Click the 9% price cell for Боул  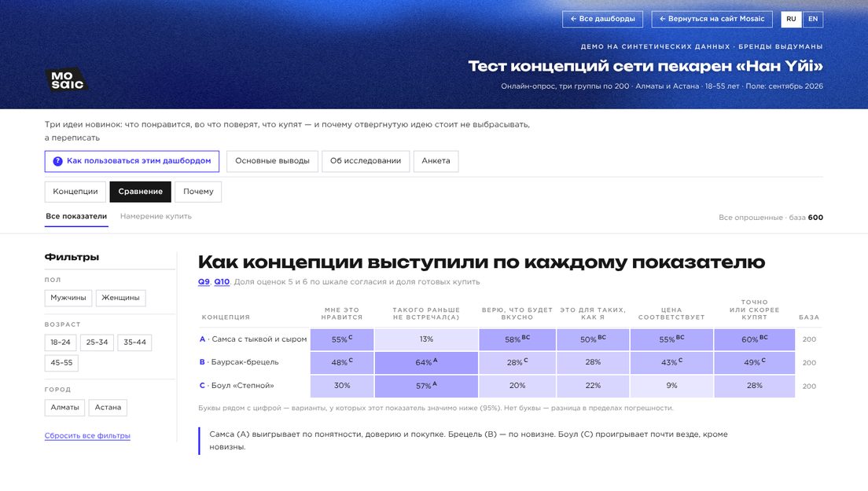(x=671, y=386)
